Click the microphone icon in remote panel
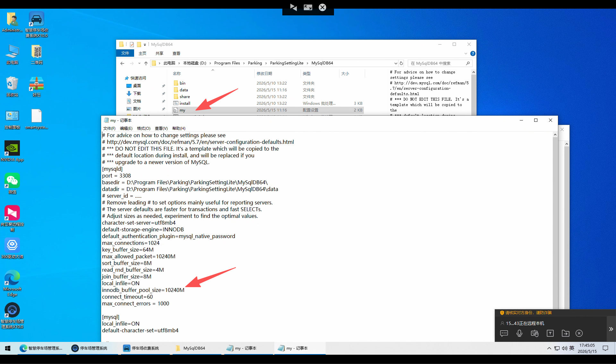616x364 pixels. (x=519, y=333)
